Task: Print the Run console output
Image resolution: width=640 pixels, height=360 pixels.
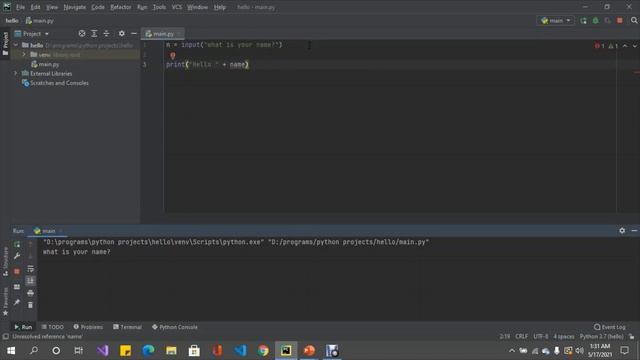Action: point(31,293)
